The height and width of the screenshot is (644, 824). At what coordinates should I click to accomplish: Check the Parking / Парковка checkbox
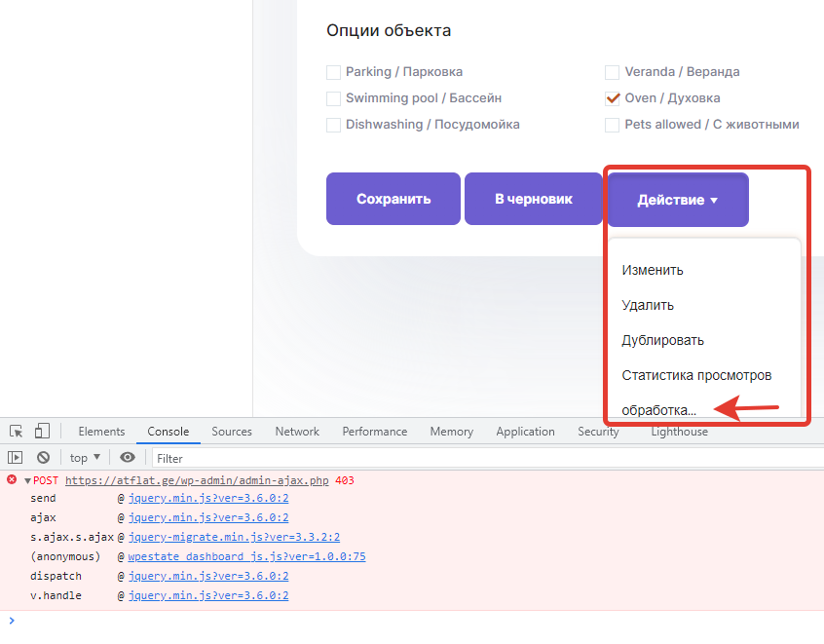coord(333,72)
